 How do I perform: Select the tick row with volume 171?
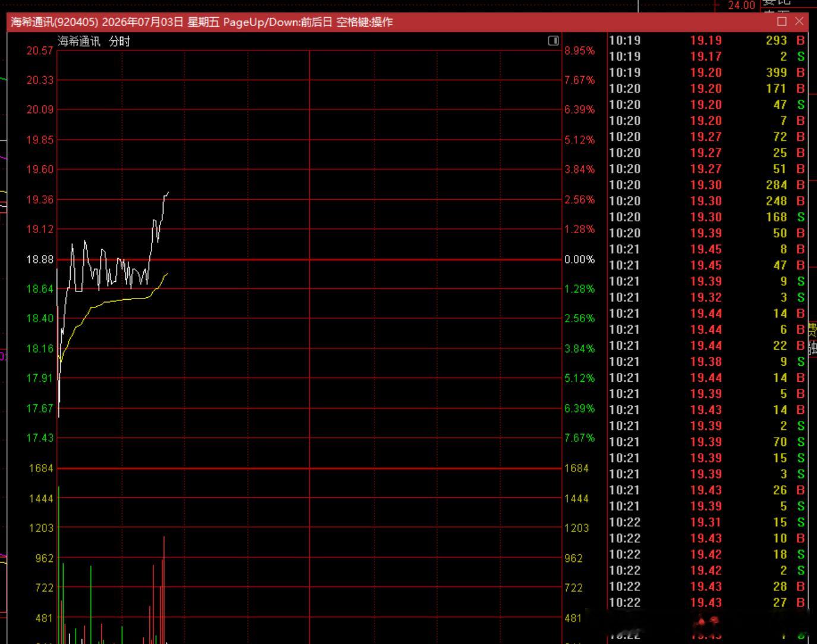pyautogui.click(x=707, y=89)
